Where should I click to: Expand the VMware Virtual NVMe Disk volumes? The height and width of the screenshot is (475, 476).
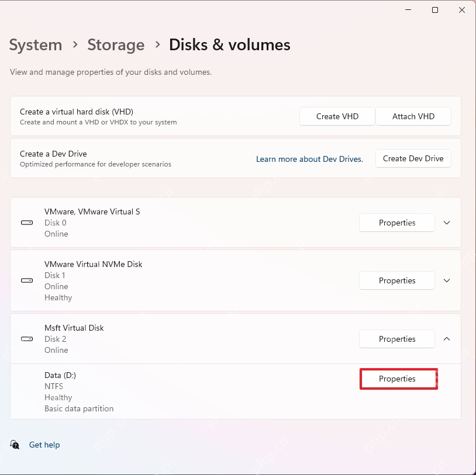[x=447, y=280]
